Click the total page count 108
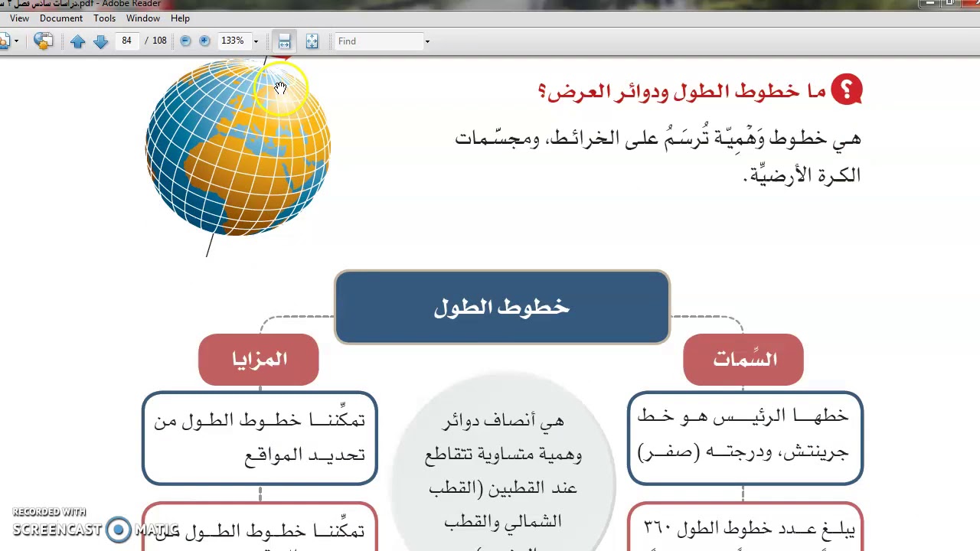The width and height of the screenshot is (980, 551). coord(159,41)
